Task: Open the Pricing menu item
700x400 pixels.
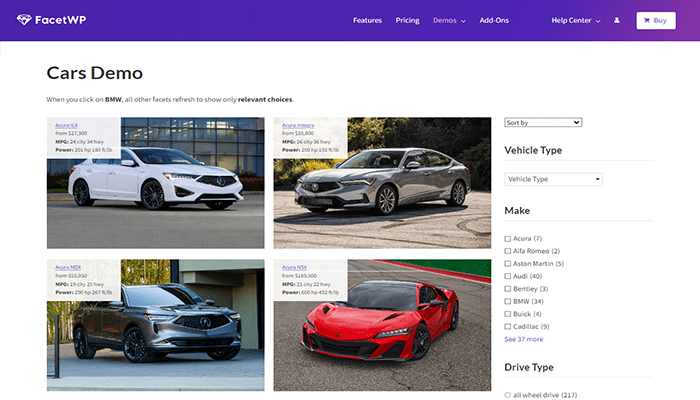Action: click(407, 20)
